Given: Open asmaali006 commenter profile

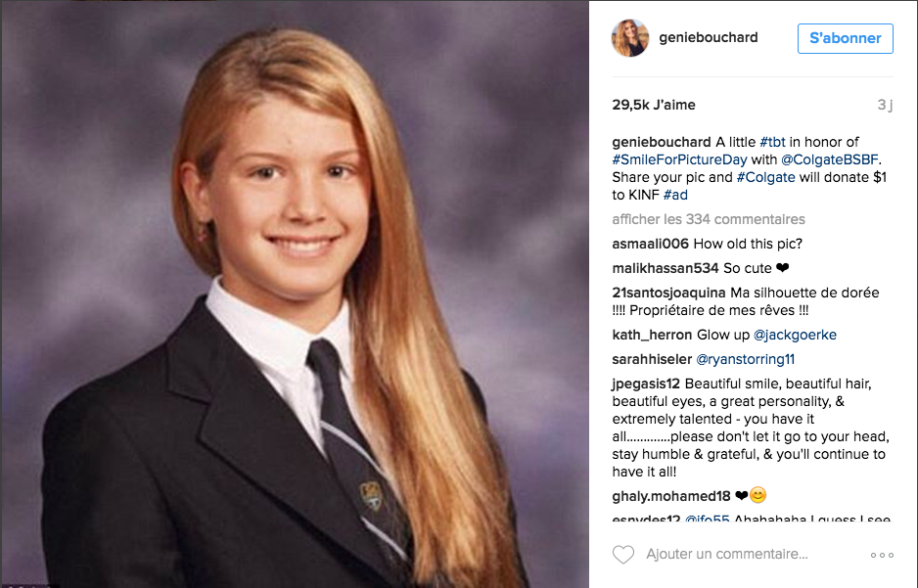Looking at the screenshot, I should [650, 244].
